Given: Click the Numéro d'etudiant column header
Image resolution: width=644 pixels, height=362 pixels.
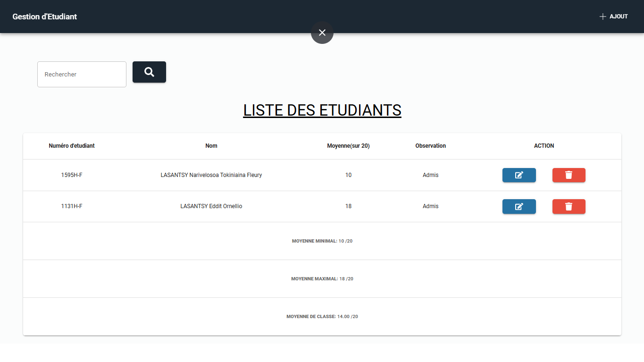Looking at the screenshot, I should coord(72,146).
